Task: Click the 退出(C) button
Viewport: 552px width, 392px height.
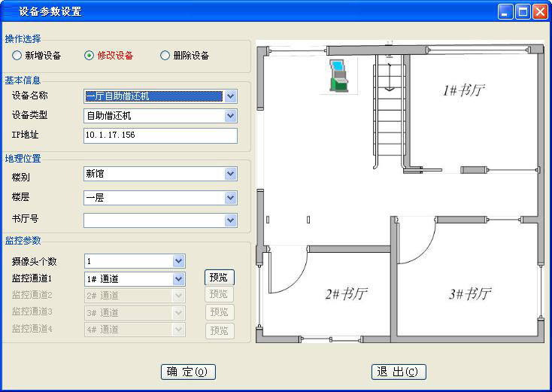Action: pyautogui.click(x=399, y=372)
